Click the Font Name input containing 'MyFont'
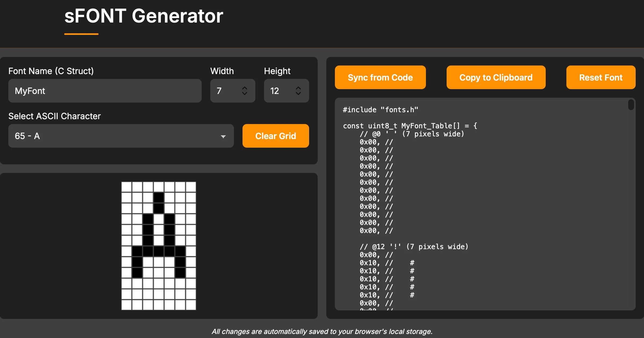Screen dimensions: 644x338 point(105,91)
